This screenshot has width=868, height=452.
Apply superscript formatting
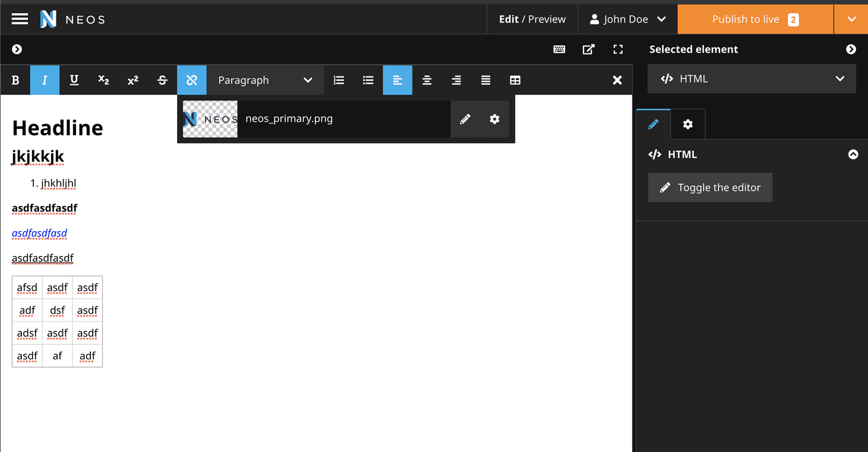pyautogui.click(x=133, y=80)
